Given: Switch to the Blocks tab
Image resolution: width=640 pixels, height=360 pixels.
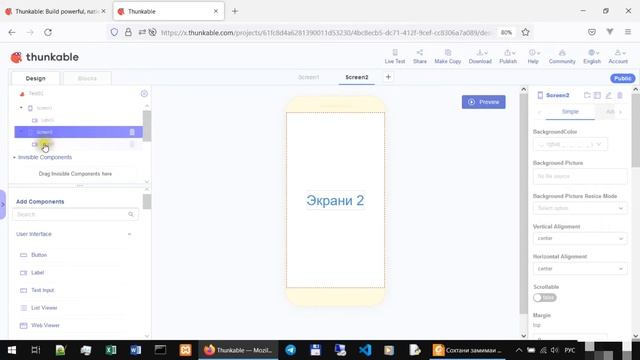Looking at the screenshot, I should coord(87,78).
